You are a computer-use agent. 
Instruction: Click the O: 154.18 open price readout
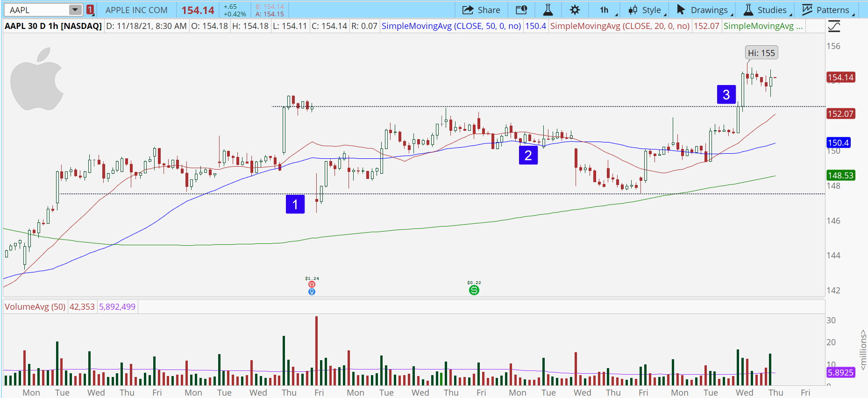210,26
